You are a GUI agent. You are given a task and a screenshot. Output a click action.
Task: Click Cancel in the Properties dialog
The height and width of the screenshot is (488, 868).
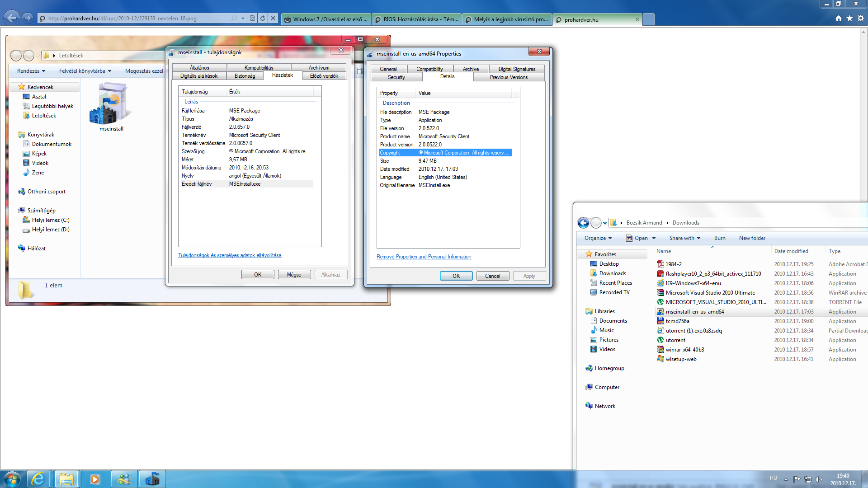[493, 276]
